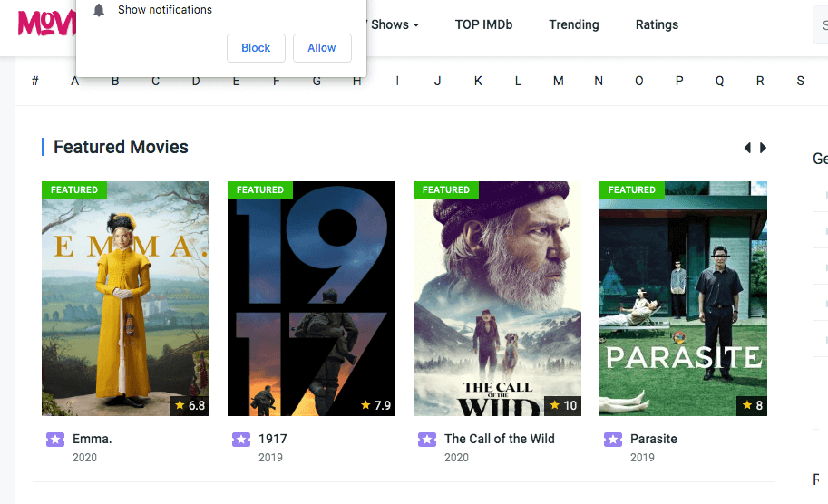
Task: Filter titles by letter M
Action: [x=558, y=81]
